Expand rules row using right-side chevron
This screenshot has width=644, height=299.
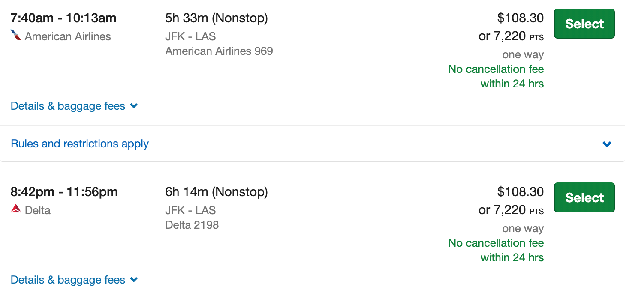[607, 144]
